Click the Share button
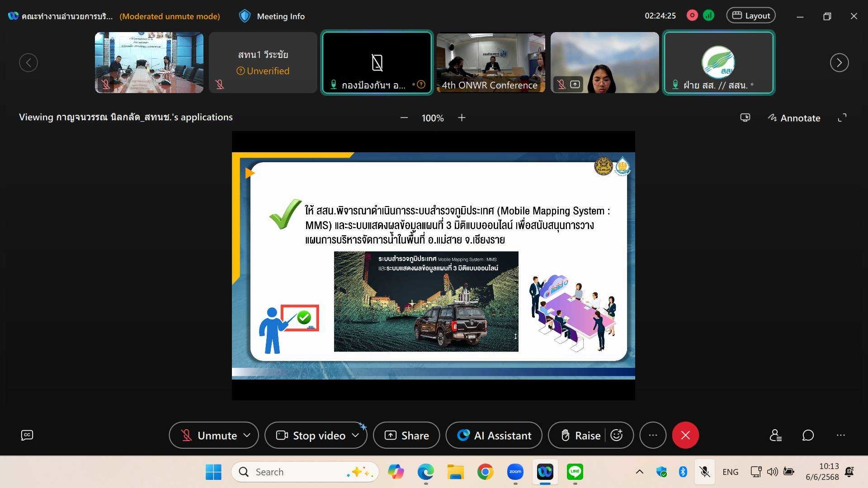 406,435
